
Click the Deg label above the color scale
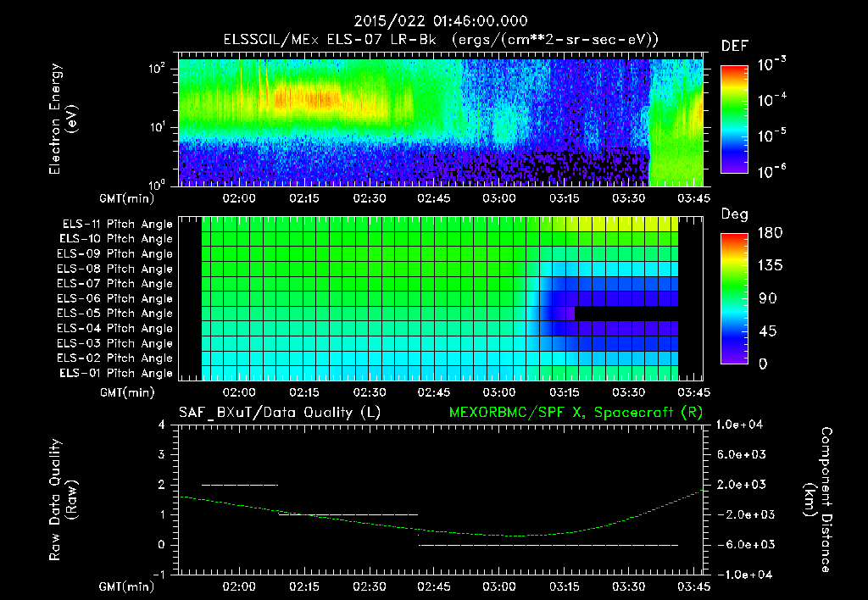[735, 214]
